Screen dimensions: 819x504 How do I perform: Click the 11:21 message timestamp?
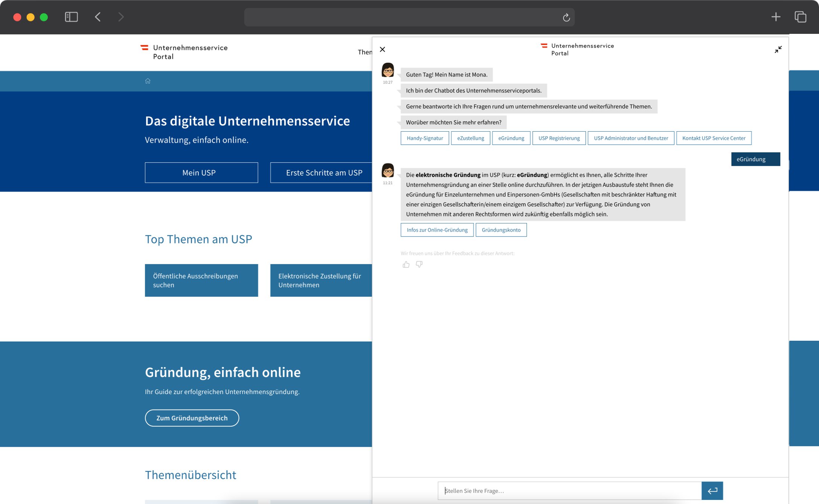tap(388, 183)
